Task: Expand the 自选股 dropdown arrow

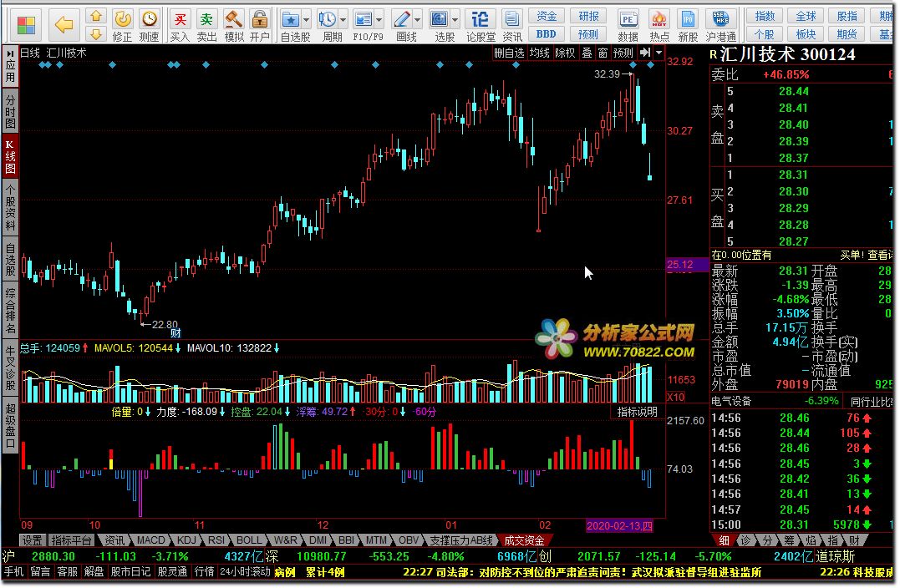Action: (x=306, y=20)
